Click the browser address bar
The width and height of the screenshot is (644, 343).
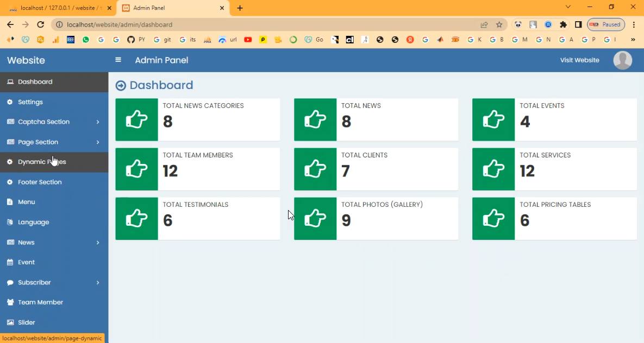pos(272,24)
